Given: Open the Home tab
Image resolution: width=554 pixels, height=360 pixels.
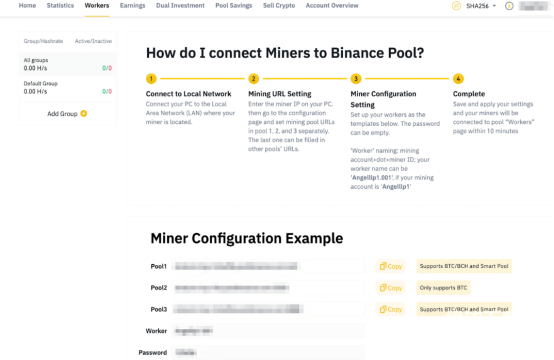Looking at the screenshot, I should pyautogui.click(x=27, y=6).
